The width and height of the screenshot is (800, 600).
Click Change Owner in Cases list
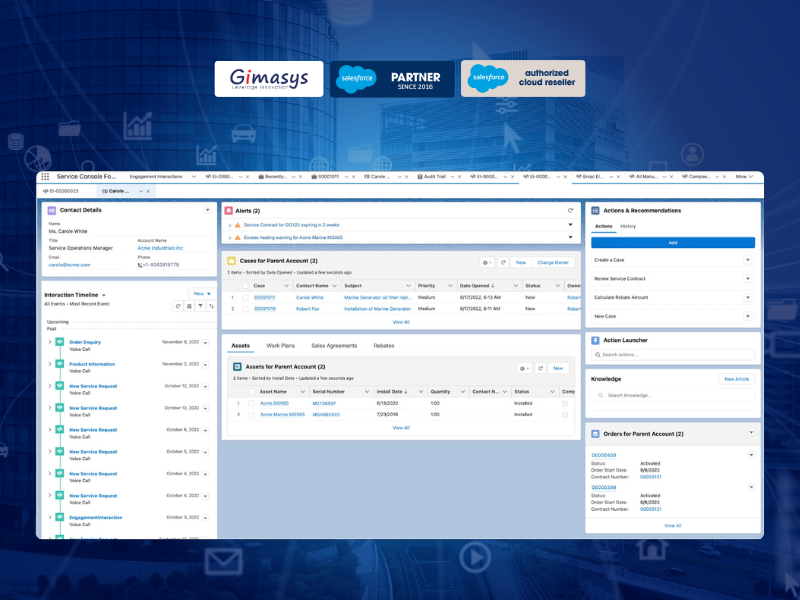(553, 263)
